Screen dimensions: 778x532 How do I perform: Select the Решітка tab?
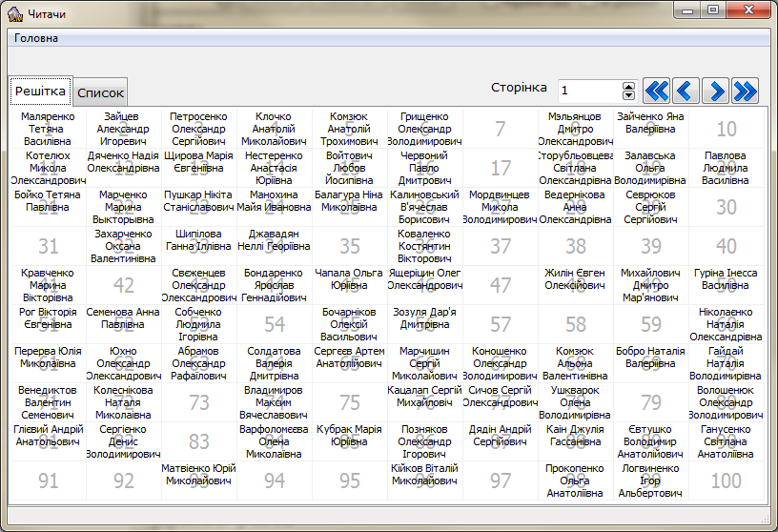coord(41,92)
